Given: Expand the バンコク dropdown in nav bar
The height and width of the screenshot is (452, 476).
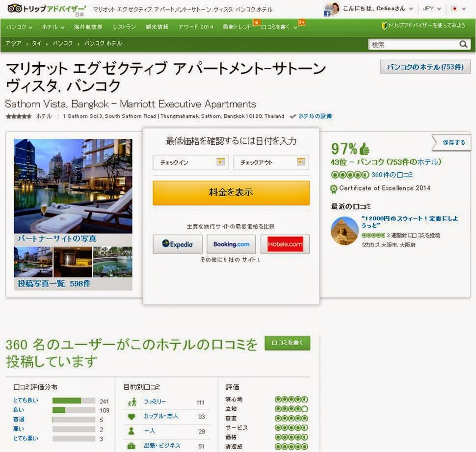Looking at the screenshot, I should pos(19,27).
